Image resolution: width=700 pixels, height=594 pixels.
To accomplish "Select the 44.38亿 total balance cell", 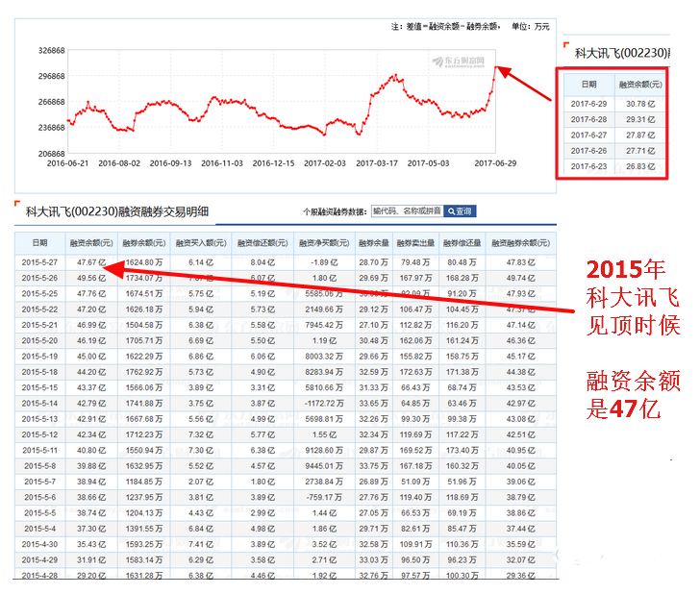I will (520, 372).
